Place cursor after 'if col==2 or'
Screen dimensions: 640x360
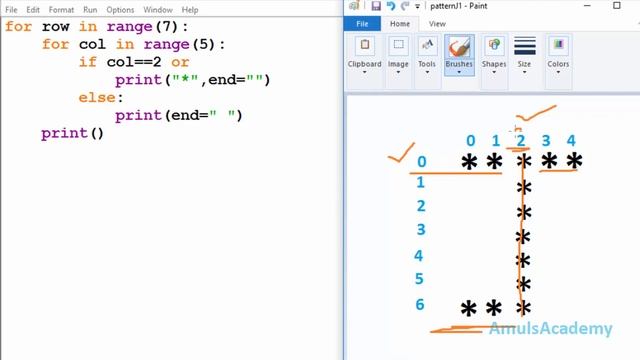click(x=190, y=62)
